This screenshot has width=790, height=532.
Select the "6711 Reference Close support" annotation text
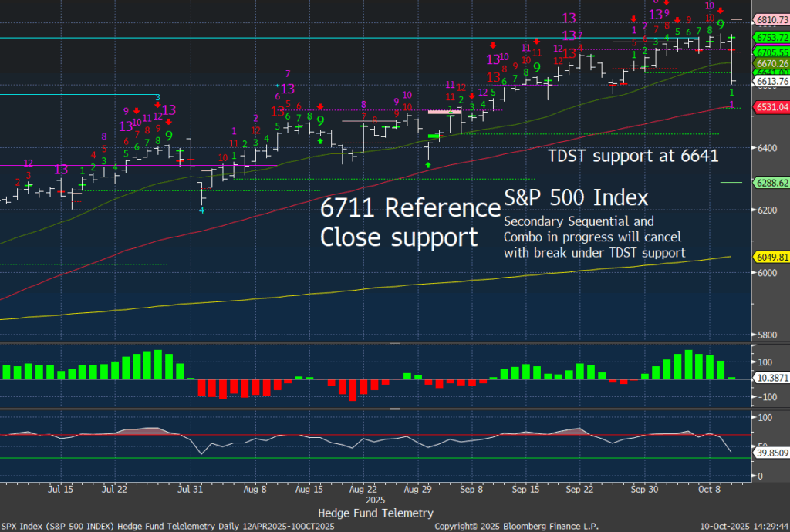(x=410, y=221)
